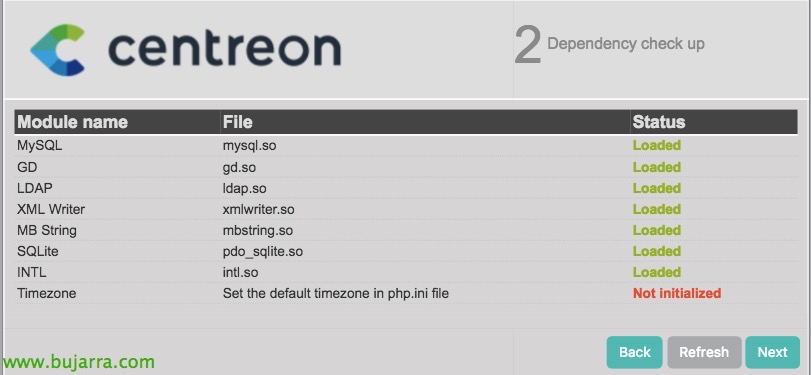811x375 pixels.
Task: Click the xmlwriter.so file entry
Action: [259, 209]
